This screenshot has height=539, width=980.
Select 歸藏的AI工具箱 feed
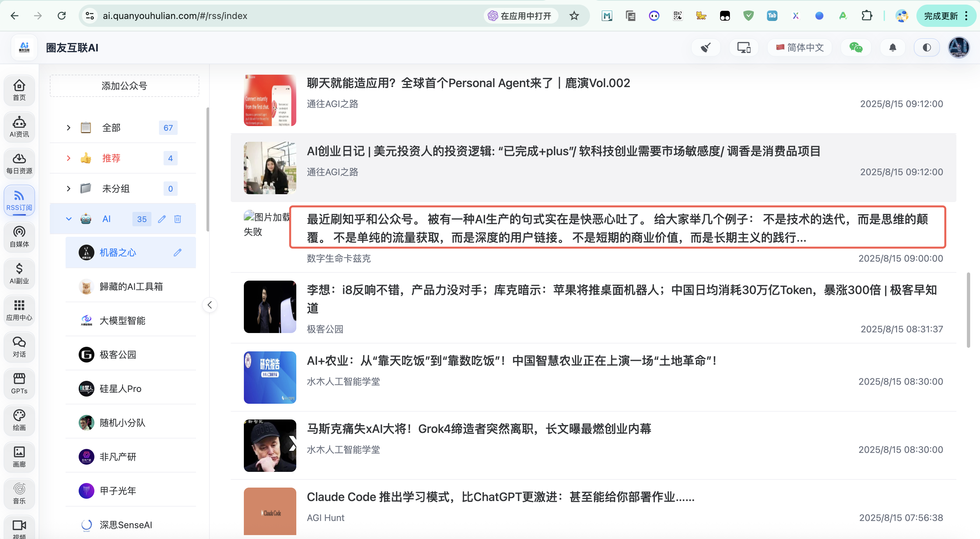130,287
